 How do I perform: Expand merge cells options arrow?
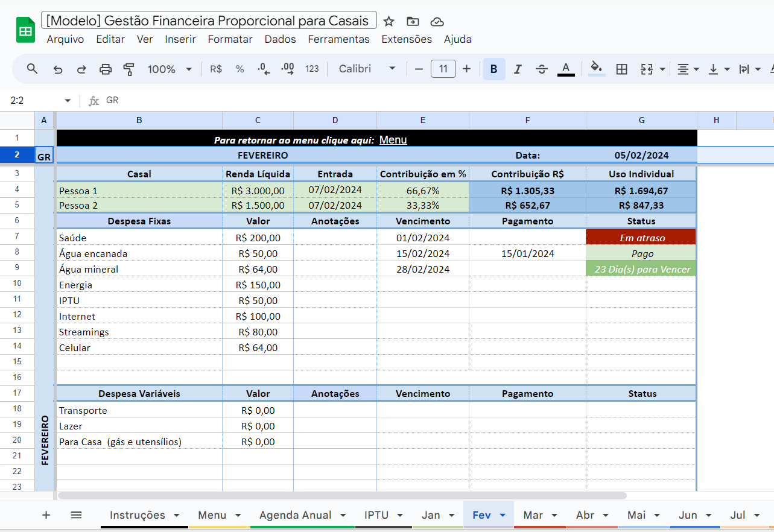tap(662, 69)
